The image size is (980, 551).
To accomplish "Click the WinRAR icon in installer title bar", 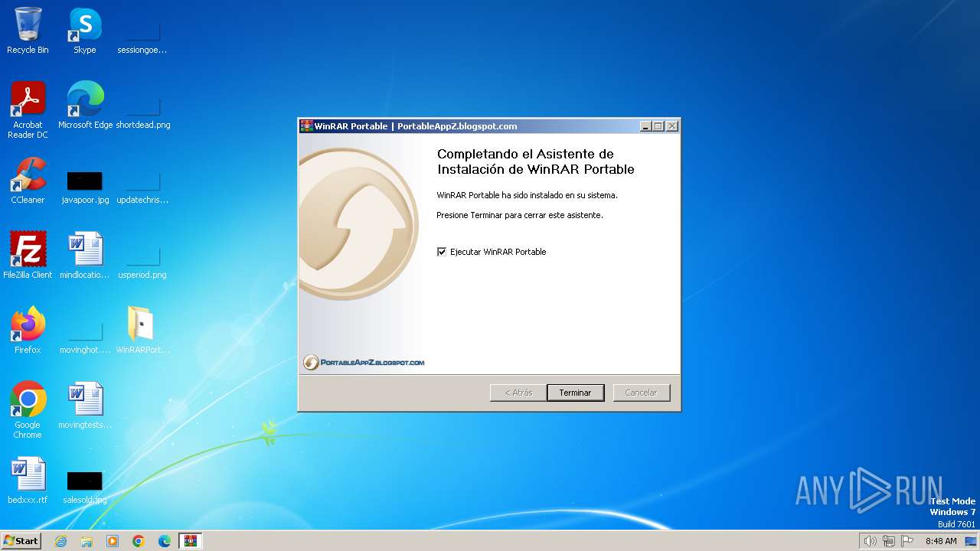I will (x=306, y=126).
